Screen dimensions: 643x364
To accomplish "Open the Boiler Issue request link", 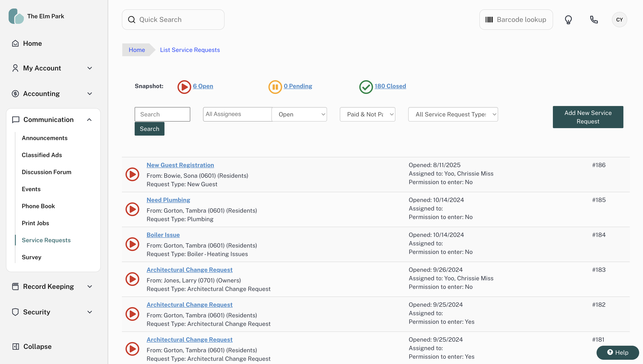I will 163,235.
